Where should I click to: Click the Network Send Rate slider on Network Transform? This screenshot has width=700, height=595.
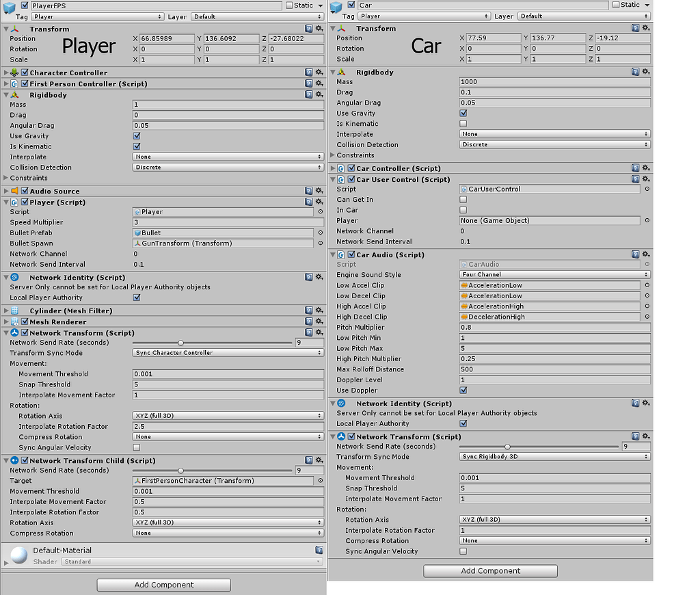click(x=180, y=343)
